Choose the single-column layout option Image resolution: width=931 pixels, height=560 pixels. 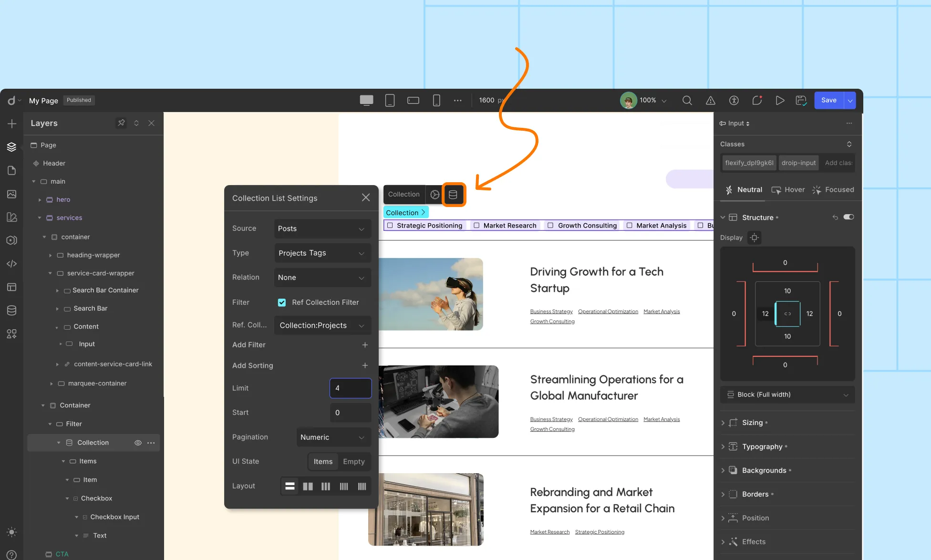coord(290,486)
